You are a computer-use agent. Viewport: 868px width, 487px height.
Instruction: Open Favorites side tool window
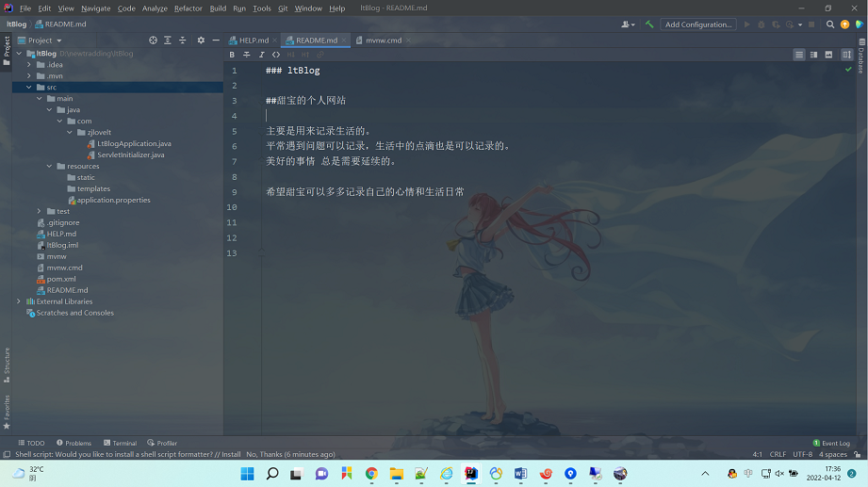(x=7, y=413)
